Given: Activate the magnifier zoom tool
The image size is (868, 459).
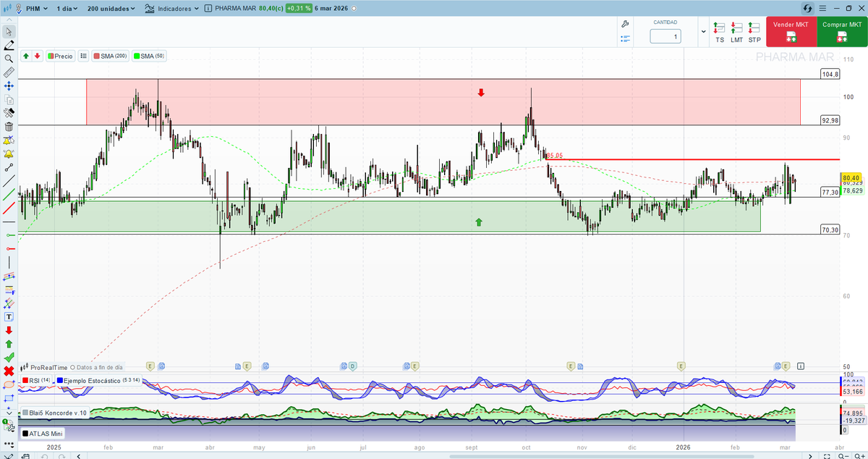Looking at the screenshot, I should [x=9, y=59].
